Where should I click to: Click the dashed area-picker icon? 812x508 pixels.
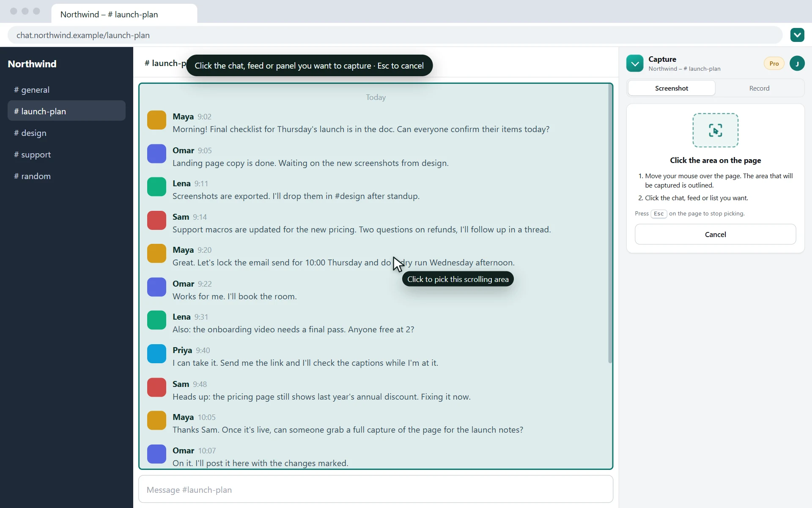tap(716, 130)
